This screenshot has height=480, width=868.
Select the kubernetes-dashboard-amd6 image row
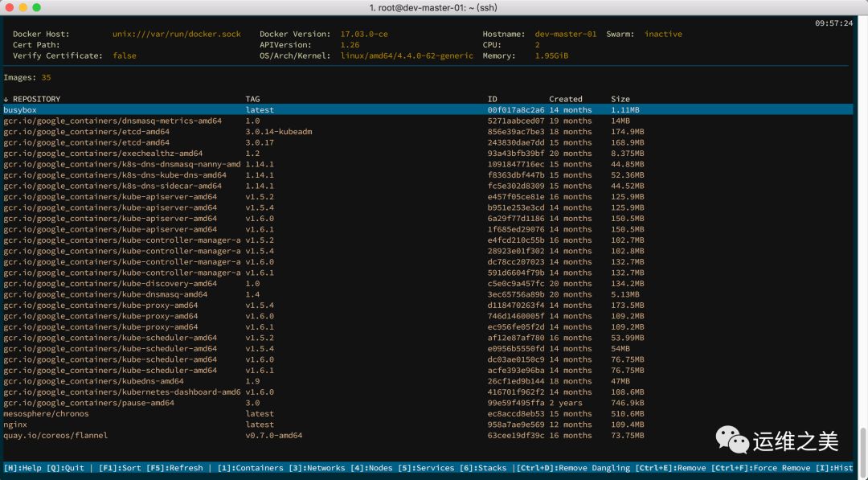[428, 392]
